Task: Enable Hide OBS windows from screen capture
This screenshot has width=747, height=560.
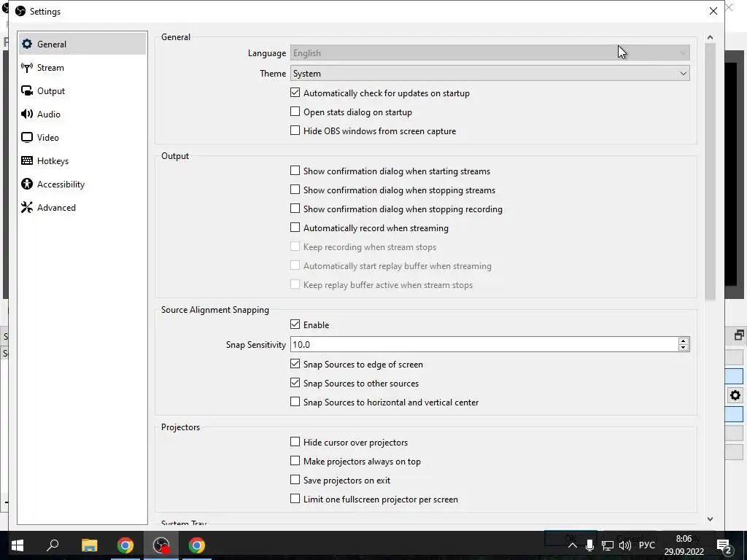Action: click(295, 131)
